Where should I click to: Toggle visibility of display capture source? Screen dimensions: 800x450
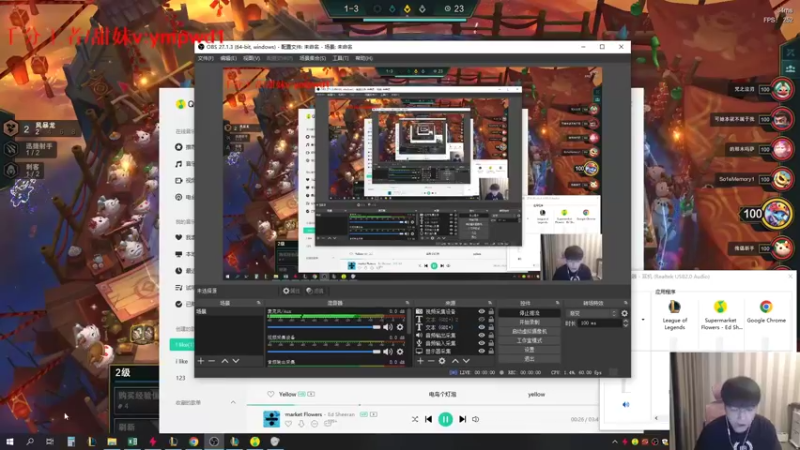(x=481, y=351)
